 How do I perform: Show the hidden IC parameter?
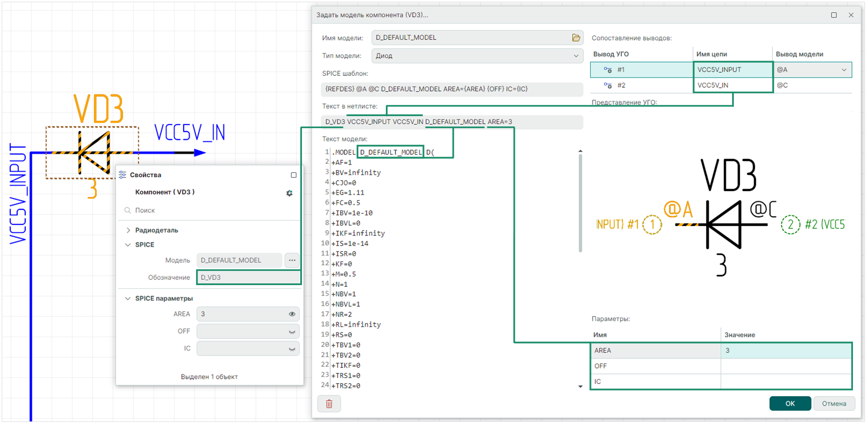[292, 349]
